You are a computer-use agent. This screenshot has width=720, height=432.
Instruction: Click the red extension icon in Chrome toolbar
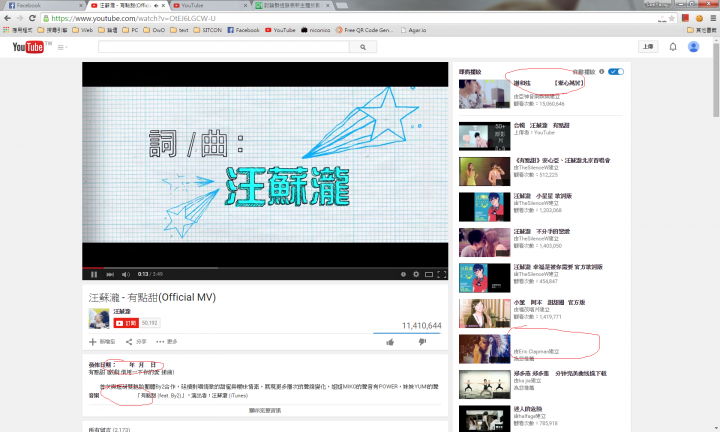click(x=686, y=18)
